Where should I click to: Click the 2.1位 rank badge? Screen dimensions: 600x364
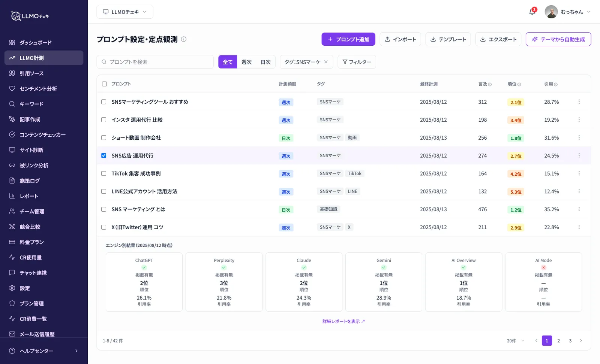[516, 102]
